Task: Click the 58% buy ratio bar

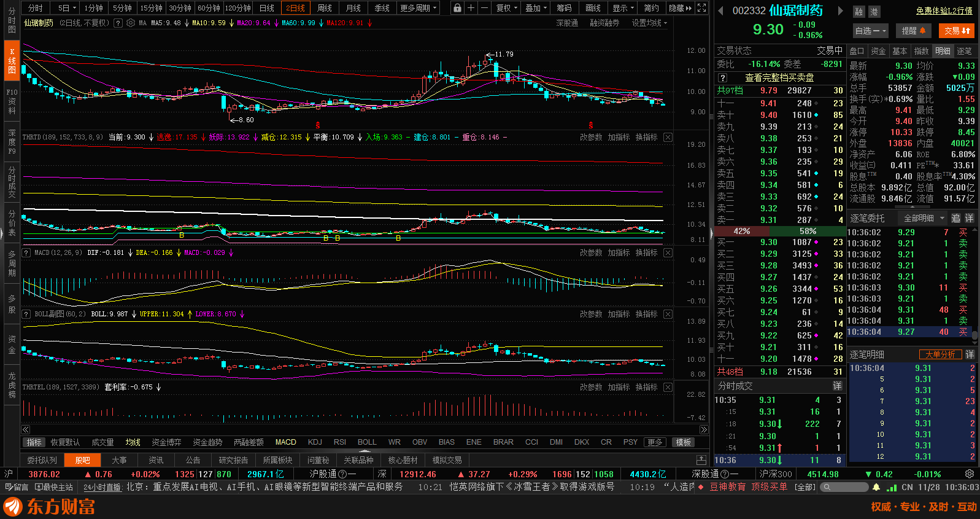Action: [x=807, y=231]
